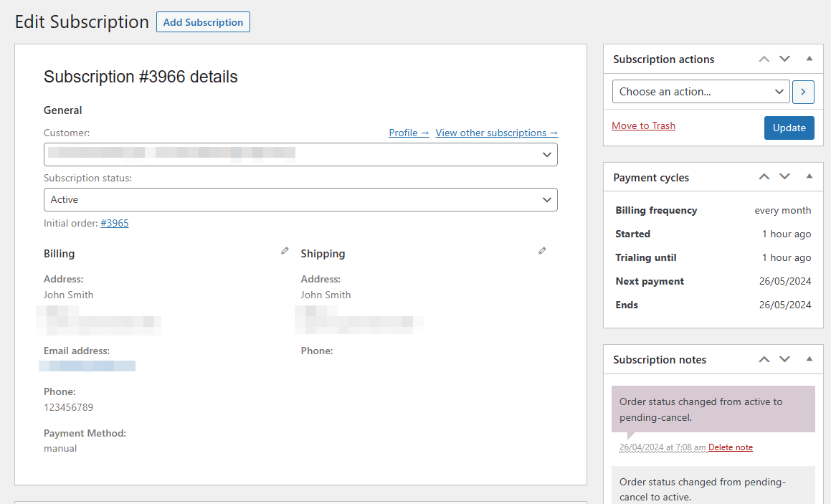This screenshot has height=504, width=831.
Task: Apply the chosen subscription action arrow
Action: point(803,92)
